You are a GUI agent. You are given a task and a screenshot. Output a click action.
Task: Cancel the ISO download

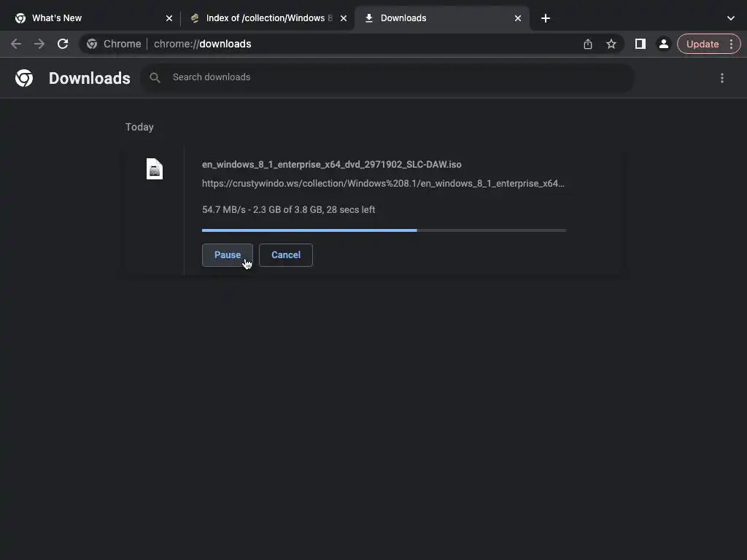click(x=286, y=254)
